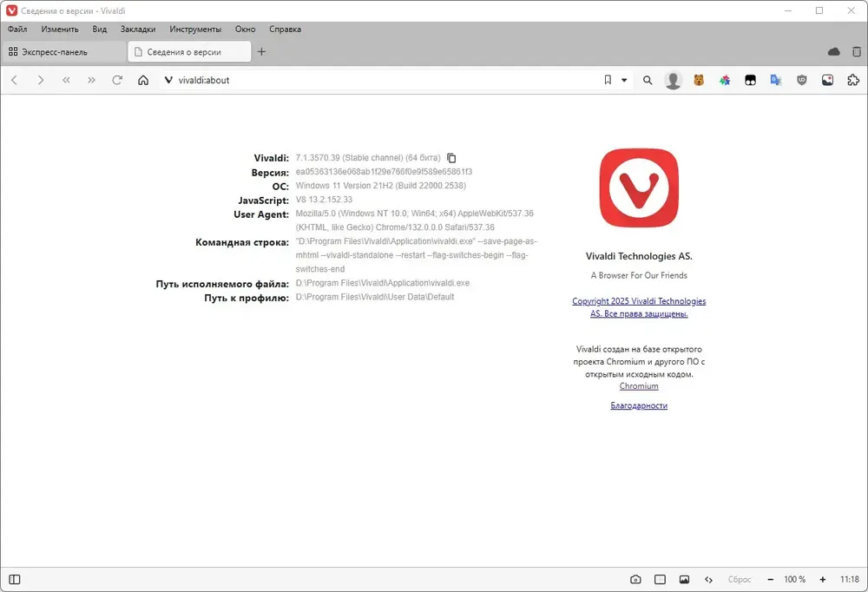Open the translate extension icon

pyautogui.click(x=775, y=81)
